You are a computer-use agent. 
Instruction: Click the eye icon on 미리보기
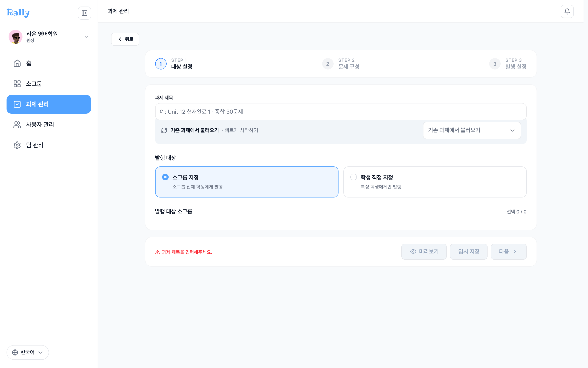[x=413, y=251]
